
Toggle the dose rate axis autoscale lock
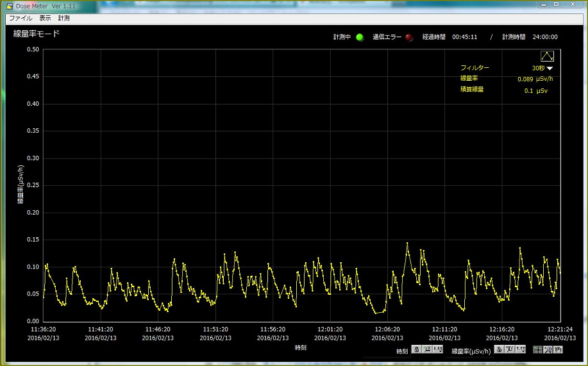[x=499, y=349]
